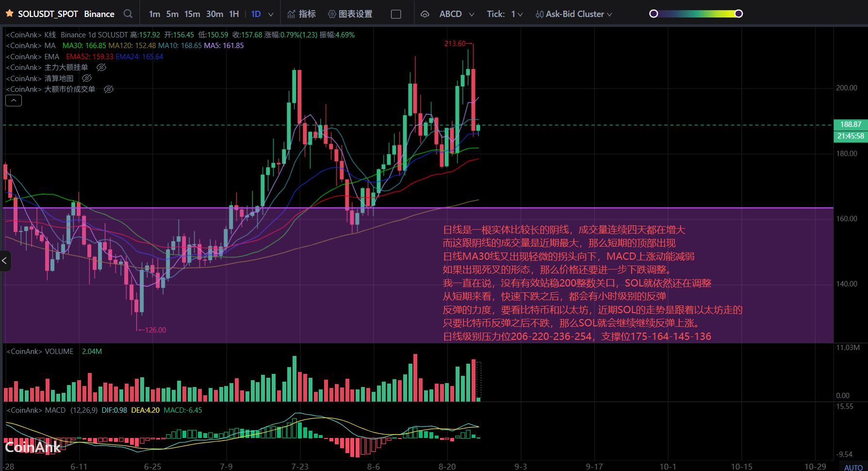Click current price label 188.87
This screenshot has height=471, width=868.
(851, 124)
